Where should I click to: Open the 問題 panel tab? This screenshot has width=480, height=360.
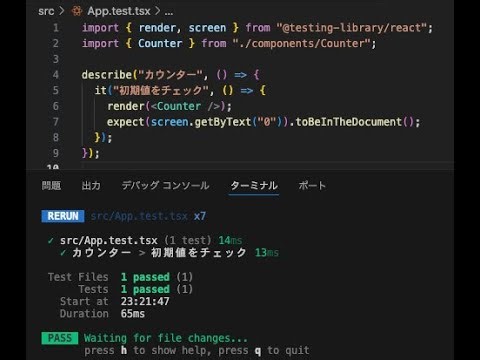pos(51,185)
